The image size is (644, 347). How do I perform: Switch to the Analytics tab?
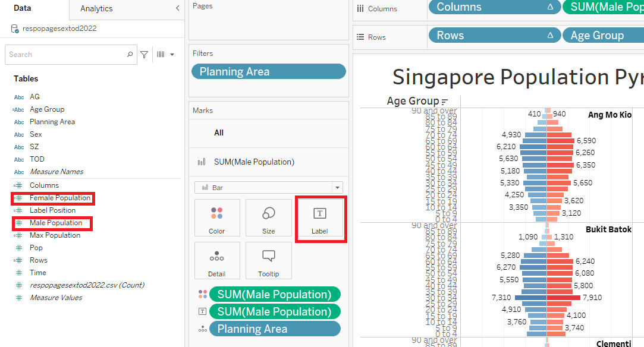point(96,9)
